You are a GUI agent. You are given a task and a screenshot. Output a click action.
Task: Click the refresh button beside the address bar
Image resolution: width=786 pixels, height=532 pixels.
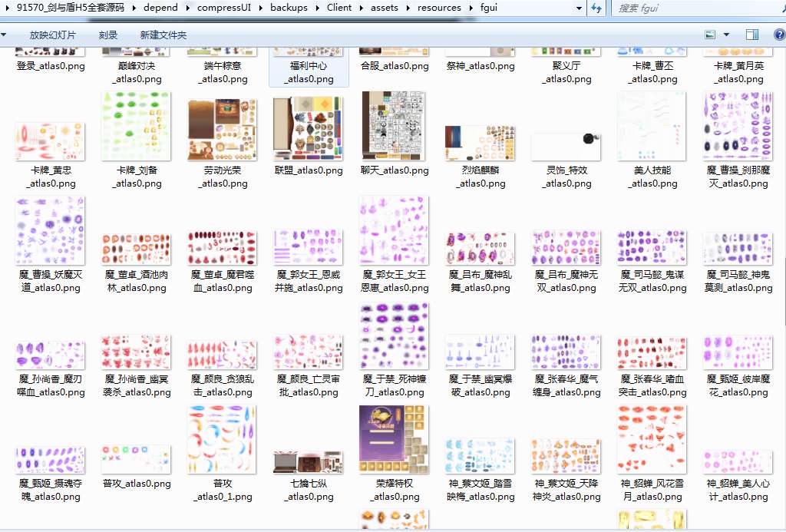pos(597,8)
